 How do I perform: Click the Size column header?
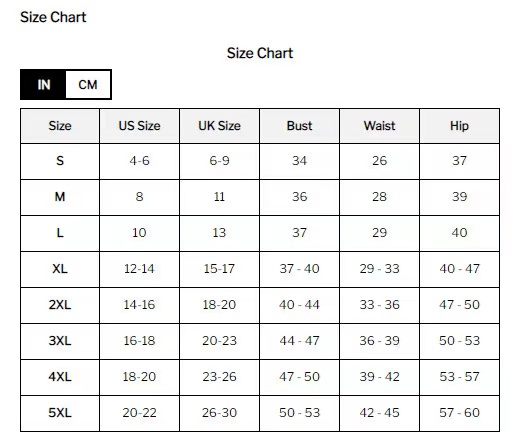[x=60, y=126]
